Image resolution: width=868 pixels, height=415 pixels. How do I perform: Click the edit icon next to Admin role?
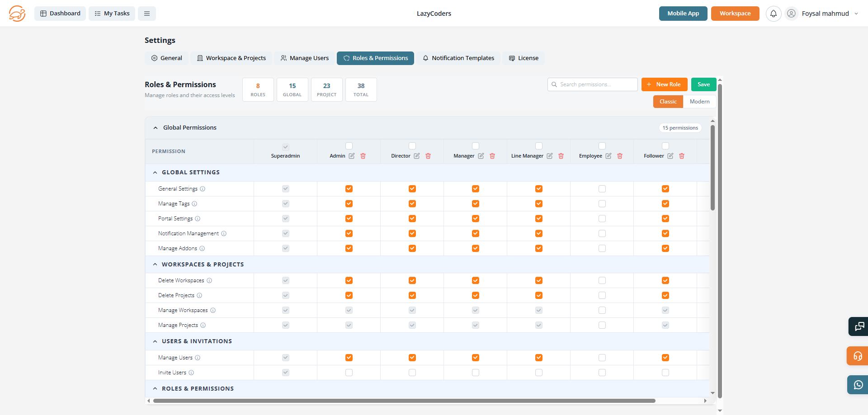pyautogui.click(x=352, y=156)
